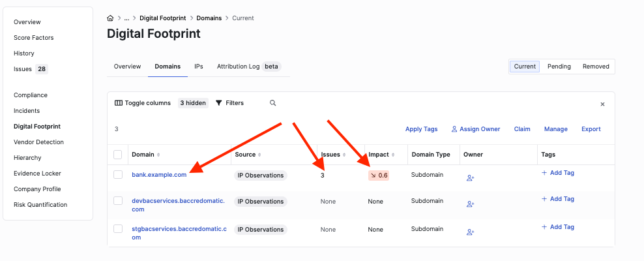This screenshot has width=644, height=261.
Task: Go to home via breadcrumb house icon
Action: 110,18
